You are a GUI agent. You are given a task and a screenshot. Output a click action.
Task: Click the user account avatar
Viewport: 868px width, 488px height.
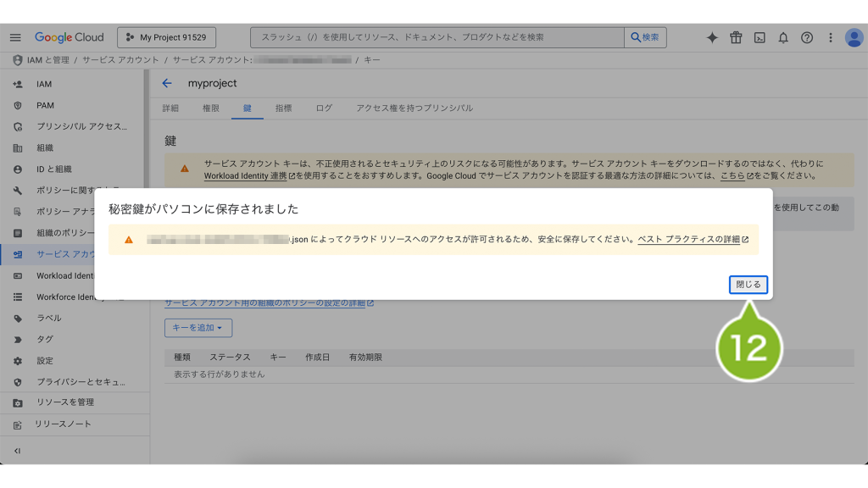854,37
